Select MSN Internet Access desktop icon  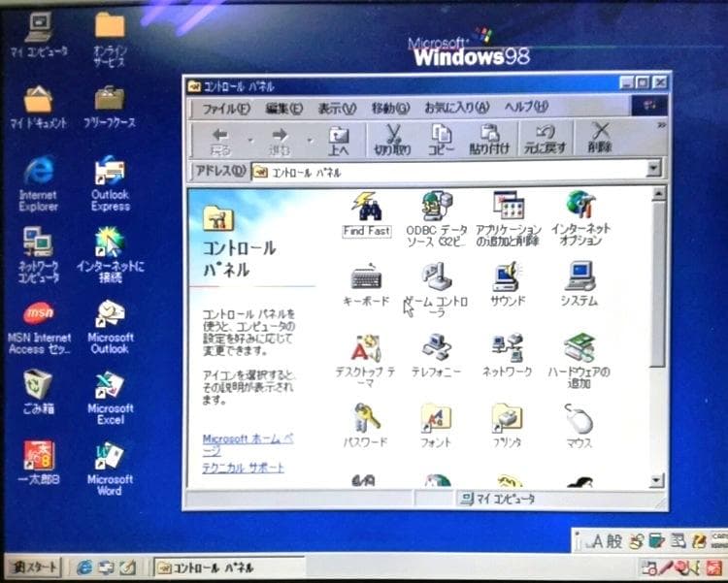39,328
